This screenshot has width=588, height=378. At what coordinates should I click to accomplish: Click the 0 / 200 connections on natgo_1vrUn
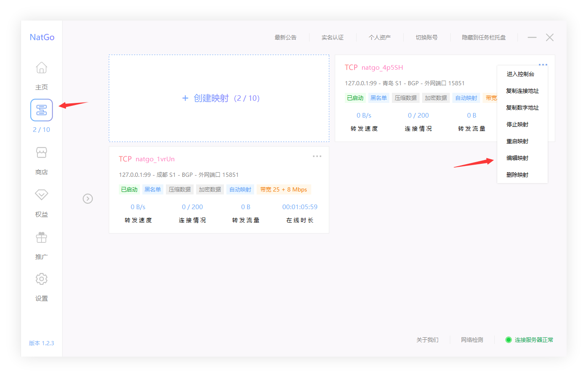click(192, 207)
